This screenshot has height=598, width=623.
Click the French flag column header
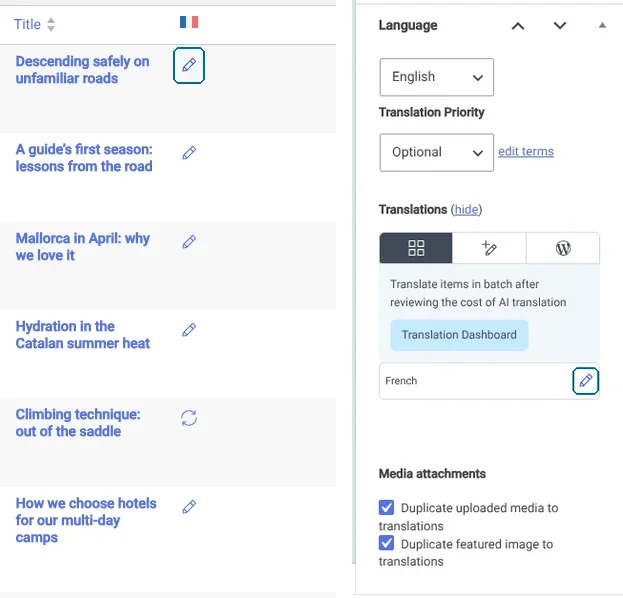[189, 22]
